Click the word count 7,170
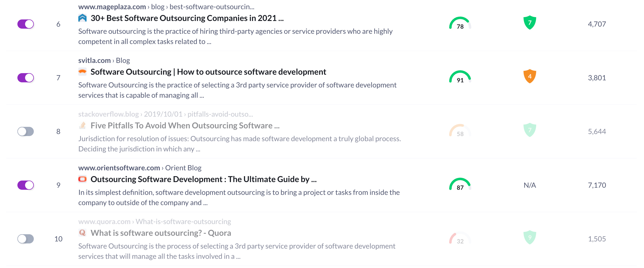Screen dimensions: 644x268 pos(597,185)
